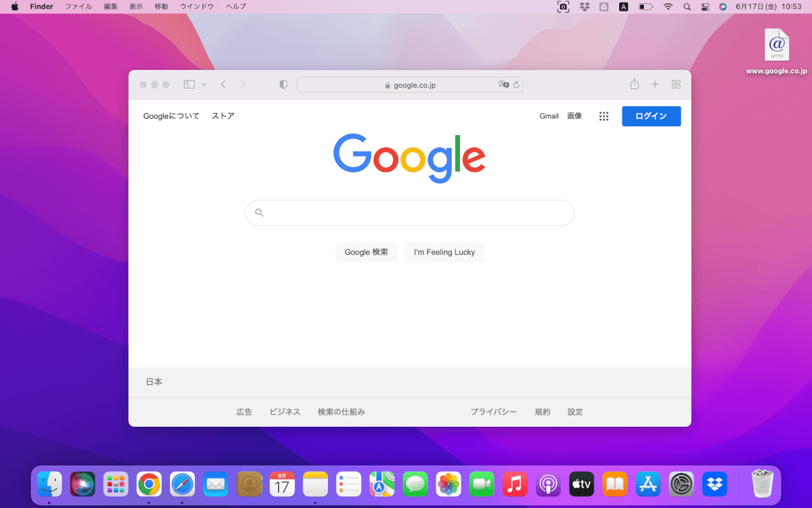Click the google.co.jp address bar
812x508 pixels.
(x=410, y=85)
